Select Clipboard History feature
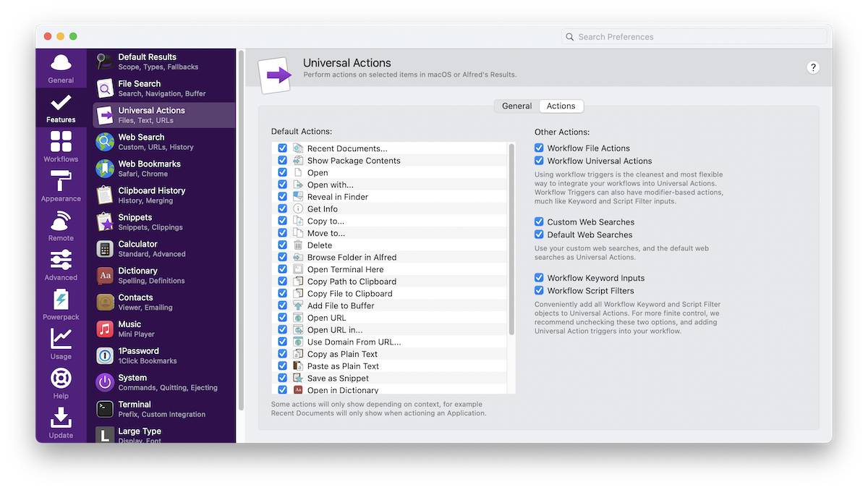This screenshot has height=490, width=868. (163, 195)
